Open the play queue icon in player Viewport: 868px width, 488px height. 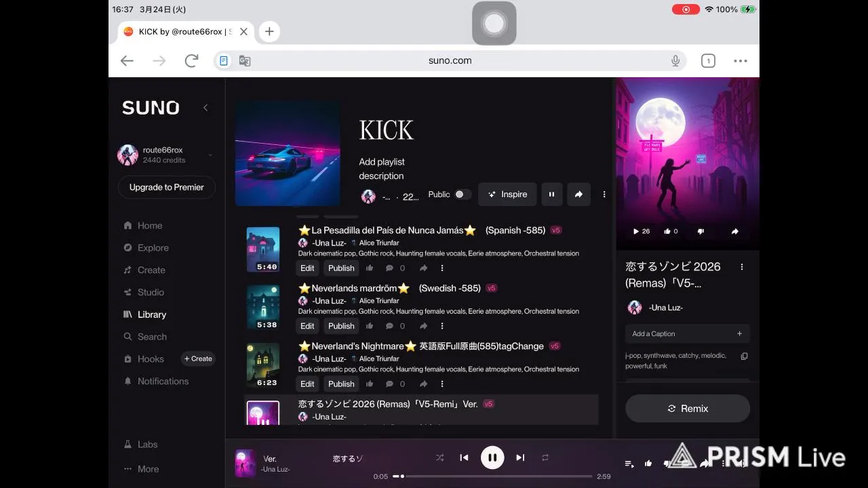[629, 464]
